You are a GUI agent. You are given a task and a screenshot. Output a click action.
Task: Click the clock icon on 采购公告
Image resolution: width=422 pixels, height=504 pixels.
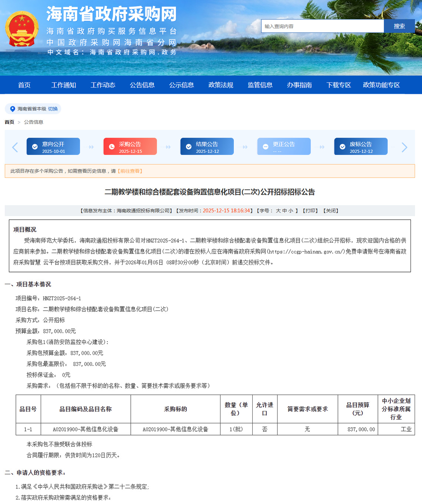tap(112, 147)
